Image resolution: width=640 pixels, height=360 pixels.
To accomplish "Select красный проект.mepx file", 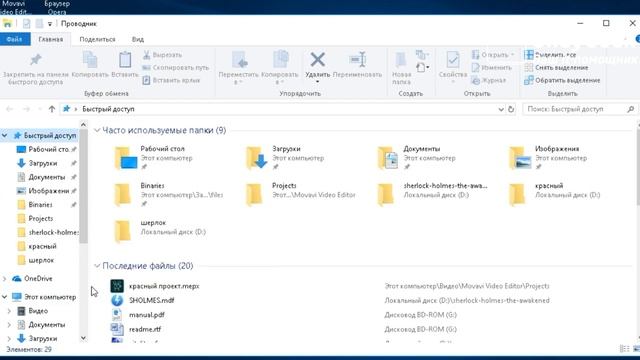I will point(164,286).
